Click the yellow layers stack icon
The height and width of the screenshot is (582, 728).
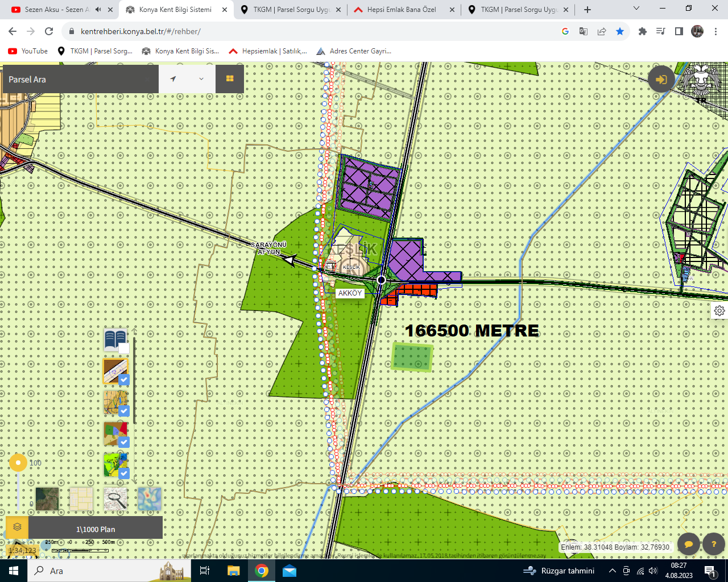17,527
